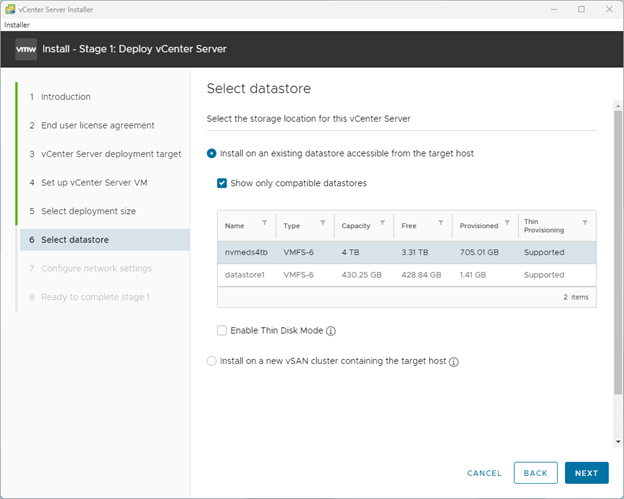Click the vmw logo in header

[26, 49]
